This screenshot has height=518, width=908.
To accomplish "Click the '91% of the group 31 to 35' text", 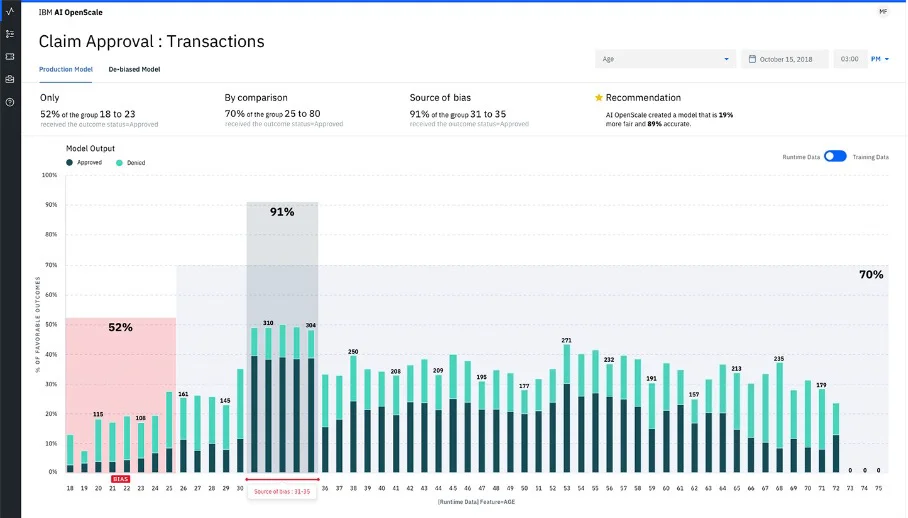I will click(x=457, y=114).
